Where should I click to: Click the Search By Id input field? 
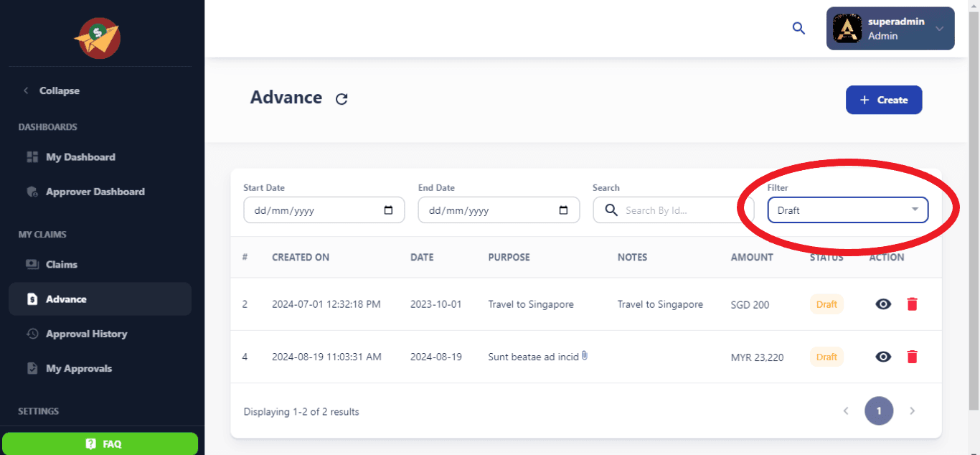682,210
